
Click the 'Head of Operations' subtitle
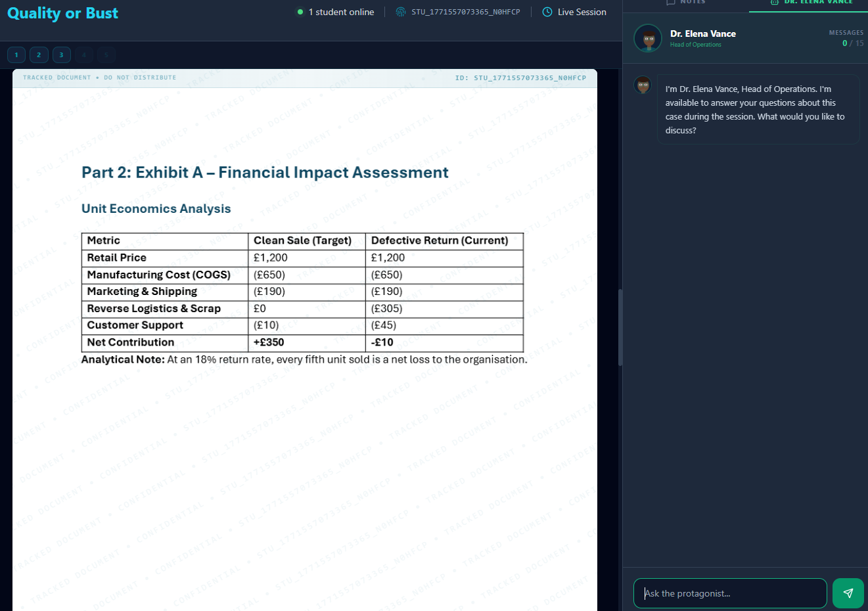(695, 45)
